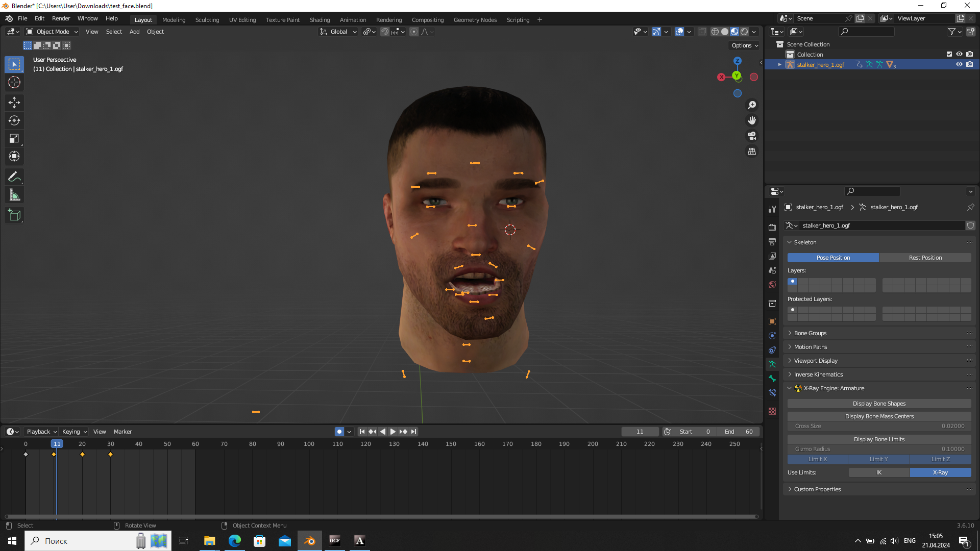
Task: Open the Render properties tab
Action: point(772,227)
